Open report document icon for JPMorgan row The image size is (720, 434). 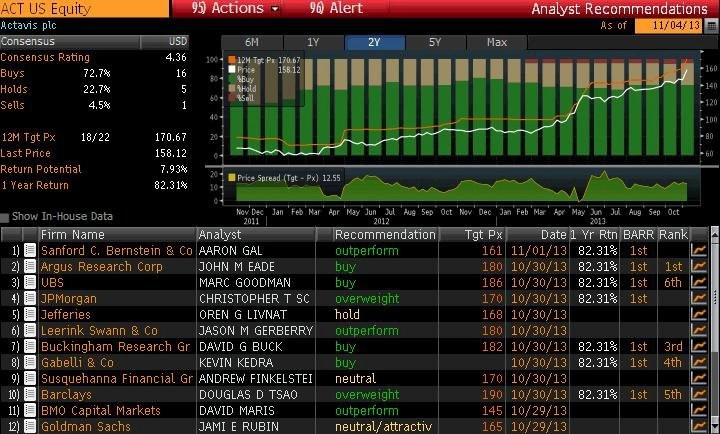30,299
